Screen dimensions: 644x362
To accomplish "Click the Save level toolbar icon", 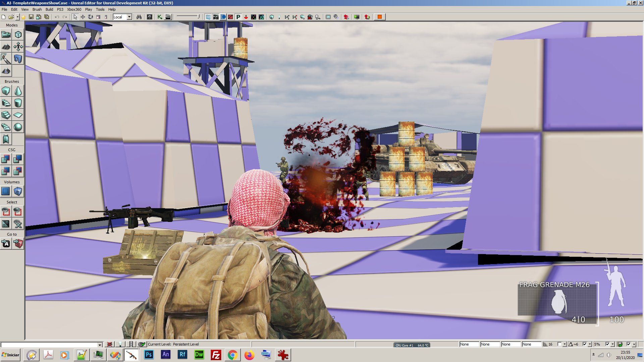I will click(x=31, y=17).
